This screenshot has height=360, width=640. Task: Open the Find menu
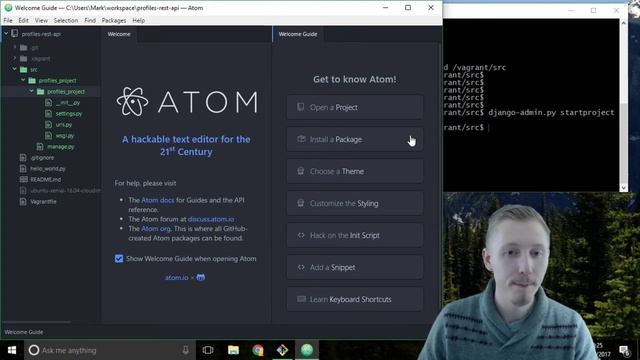(x=90, y=20)
